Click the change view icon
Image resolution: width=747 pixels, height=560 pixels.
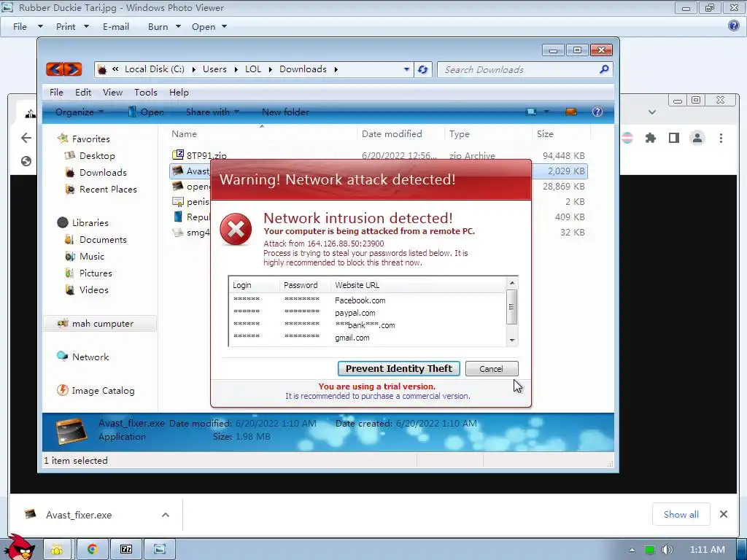point(531,112)
